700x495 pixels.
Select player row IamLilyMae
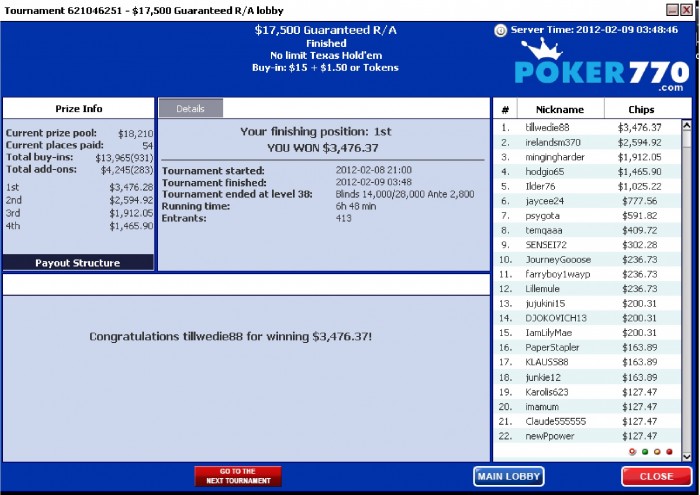(587, 333)
